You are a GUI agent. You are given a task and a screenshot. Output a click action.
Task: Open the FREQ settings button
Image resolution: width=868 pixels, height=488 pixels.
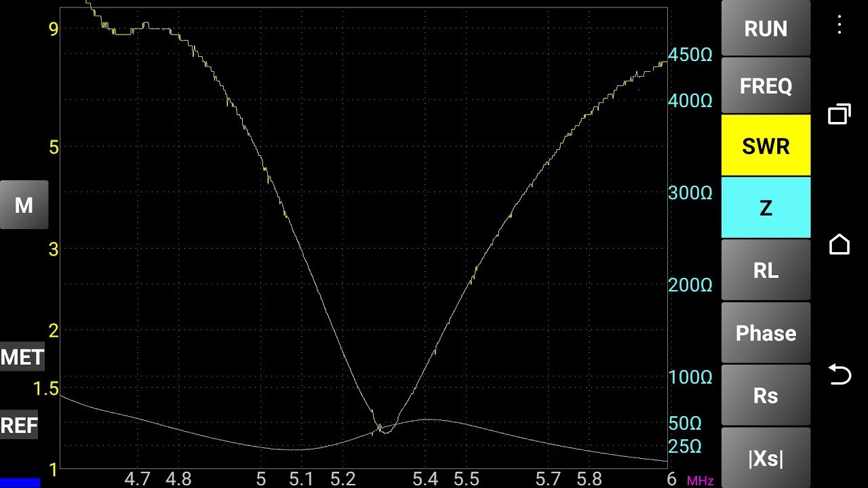point(766,86)
